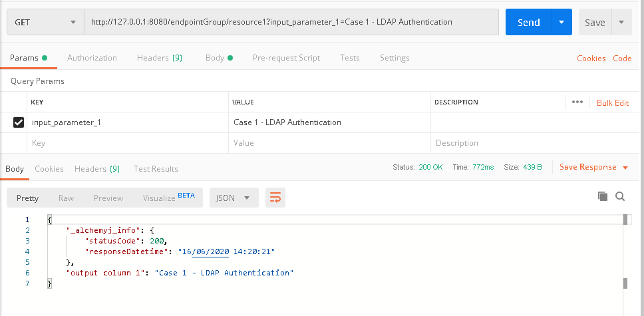Screen dimensions: 644x316
Task: Switch to the Authorization tab
Action: [92, 58]
